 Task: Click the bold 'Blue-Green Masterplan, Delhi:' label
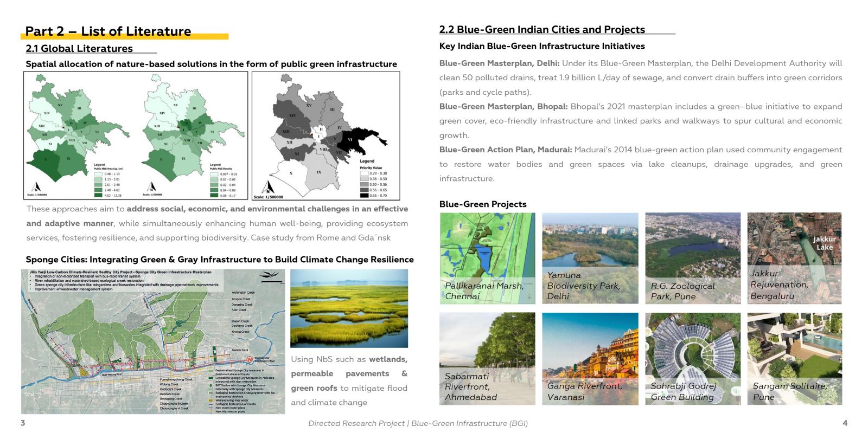coord(499,63)
